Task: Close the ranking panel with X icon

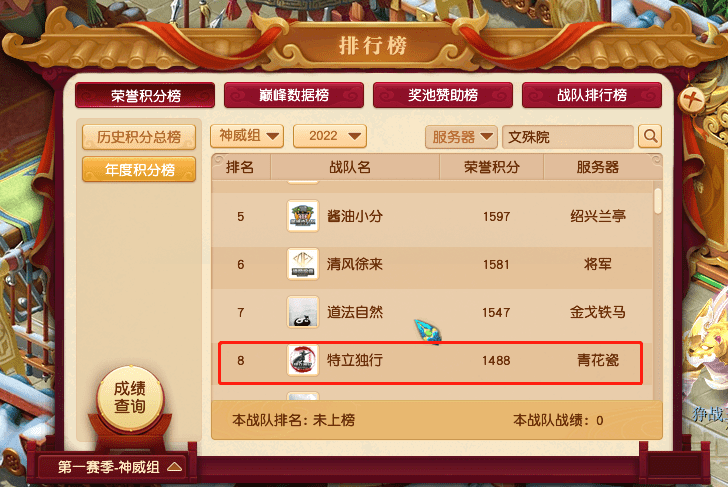Action: [691, 99]
